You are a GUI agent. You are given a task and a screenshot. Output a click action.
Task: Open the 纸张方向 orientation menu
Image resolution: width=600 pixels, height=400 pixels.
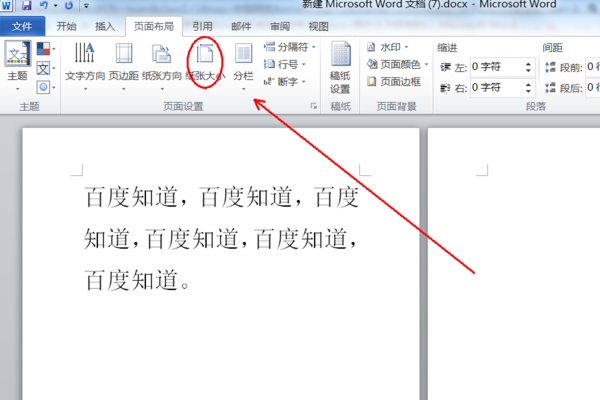[162, 66]
